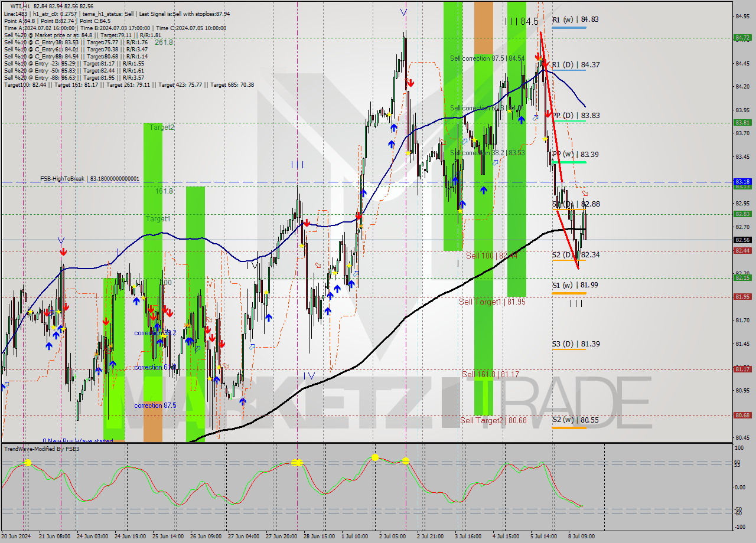This screenshot has height=543, width=756.
Task: Click the '1 Jul 10:00' time axis label
Action: coord(354,537)
